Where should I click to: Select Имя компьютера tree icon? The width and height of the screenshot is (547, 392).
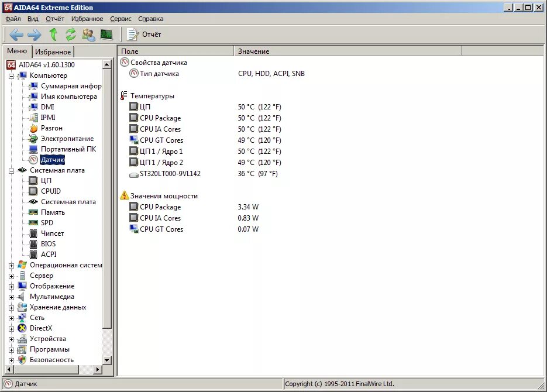(x=33, y=97)
